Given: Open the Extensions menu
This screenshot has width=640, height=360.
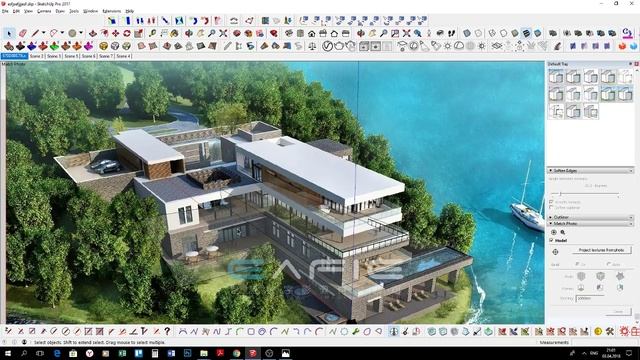Looking at the screenshot, I should (111, 11).
